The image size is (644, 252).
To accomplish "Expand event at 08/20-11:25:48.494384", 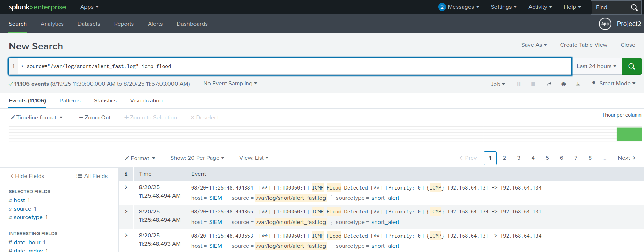I will coord(126,187).
